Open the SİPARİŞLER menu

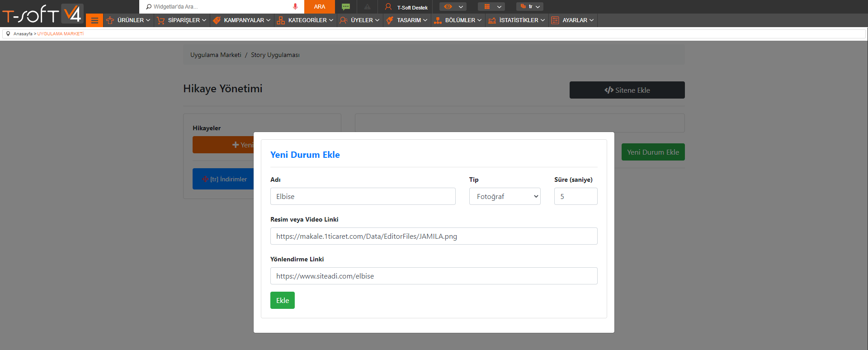[x=182, y=20]
